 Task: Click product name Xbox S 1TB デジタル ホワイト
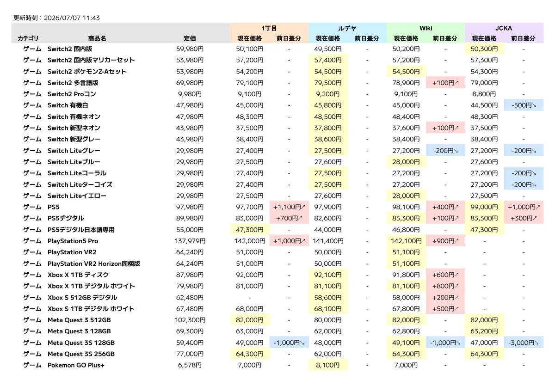(91, 309)
